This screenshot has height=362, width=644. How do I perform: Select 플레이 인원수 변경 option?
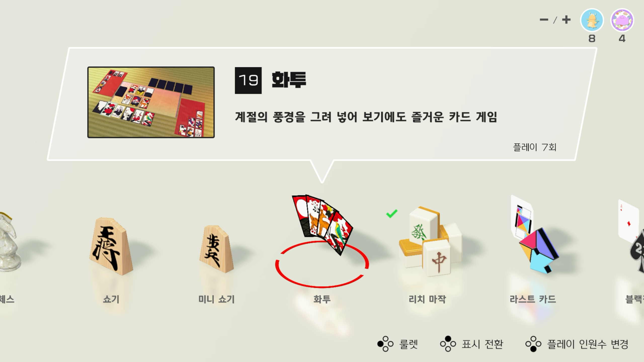577,344
